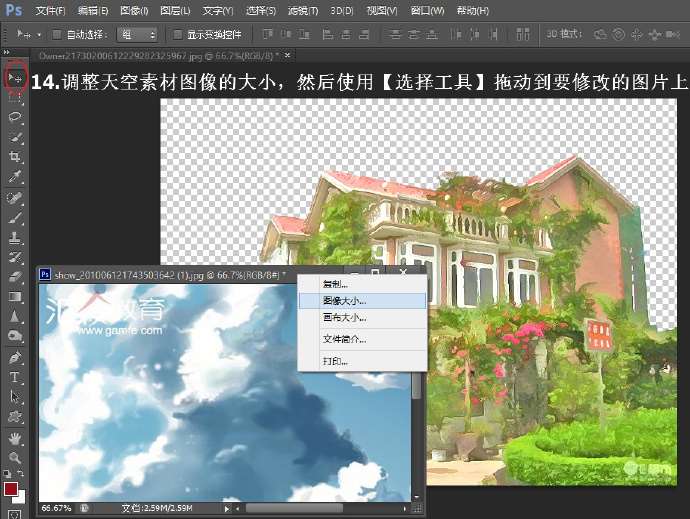Select the Custom Shape tool
The image size is (690, 519).
coord(15,416)
